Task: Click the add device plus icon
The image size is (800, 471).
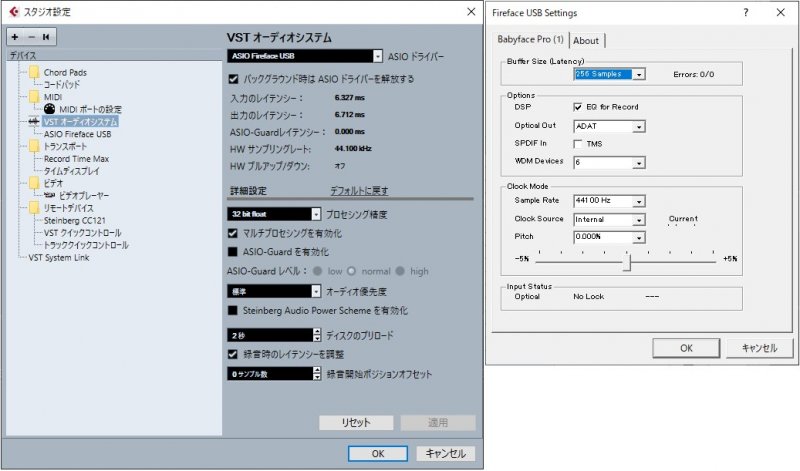Action: 15,37
